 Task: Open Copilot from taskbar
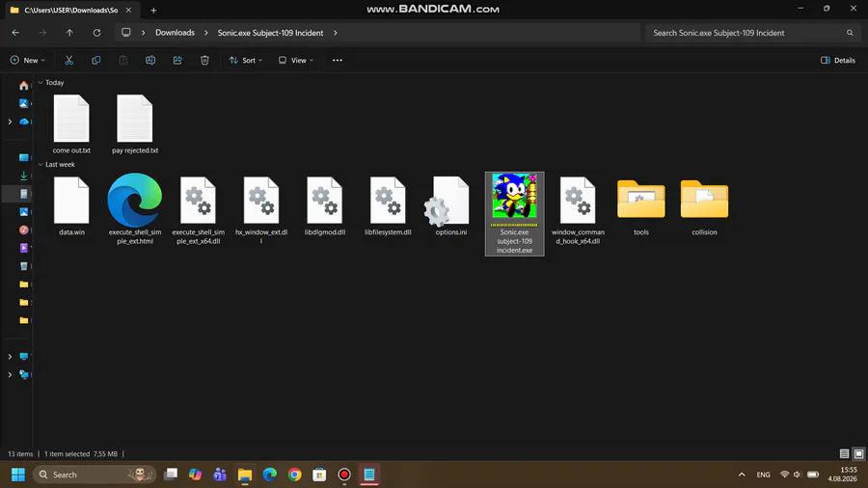195,474
